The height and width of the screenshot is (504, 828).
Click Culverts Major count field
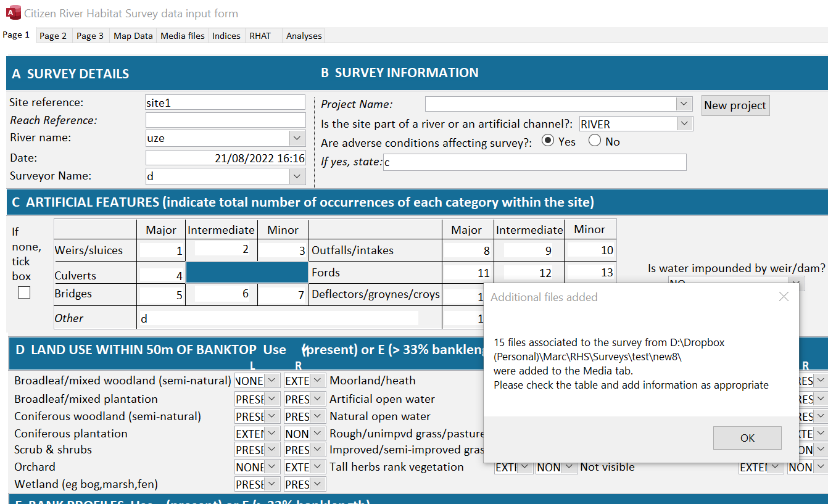click(x=162, y=276)
